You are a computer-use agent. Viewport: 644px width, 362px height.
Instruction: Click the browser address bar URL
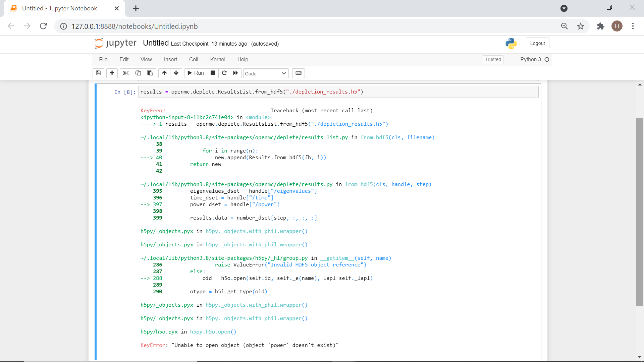(135, 26)
